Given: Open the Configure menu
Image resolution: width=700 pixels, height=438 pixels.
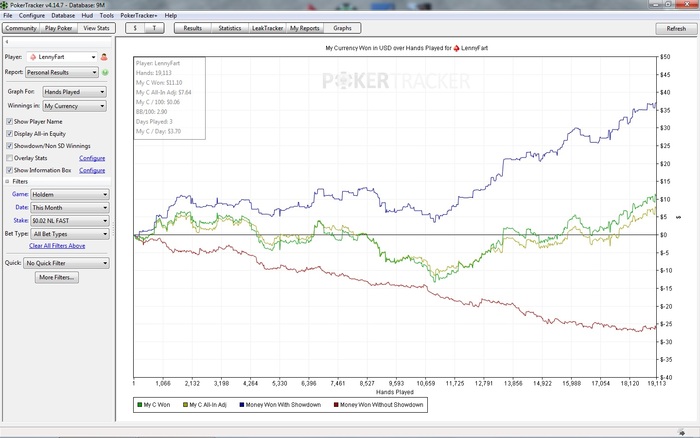Looking at the screenshot, I should 32,15.
